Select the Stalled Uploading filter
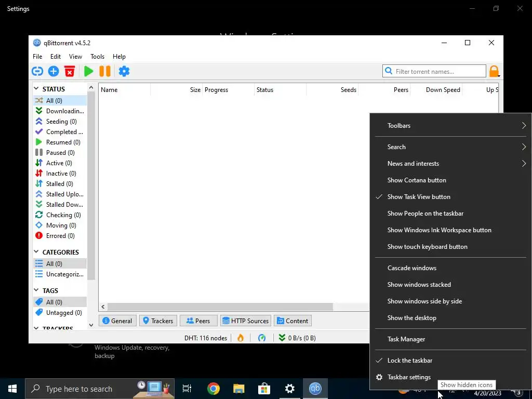The width and height of the screenshot is (532, 399). point(60,194)
